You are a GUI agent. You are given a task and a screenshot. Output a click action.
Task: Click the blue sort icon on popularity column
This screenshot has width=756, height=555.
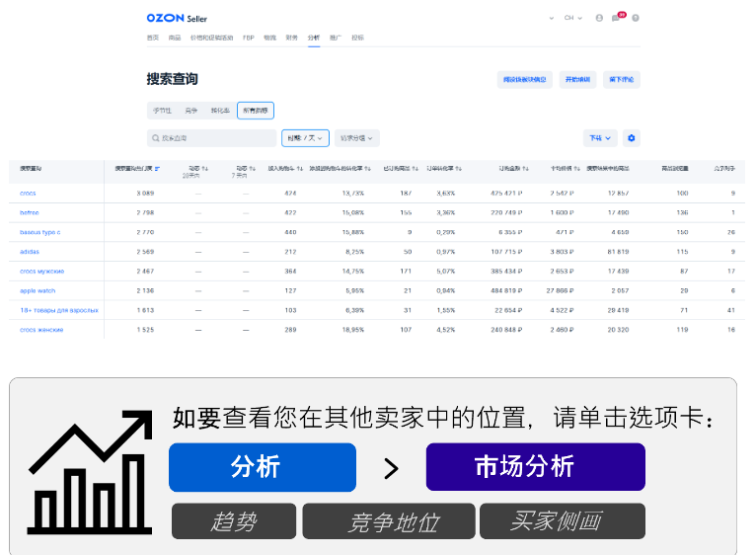point(157,169)
